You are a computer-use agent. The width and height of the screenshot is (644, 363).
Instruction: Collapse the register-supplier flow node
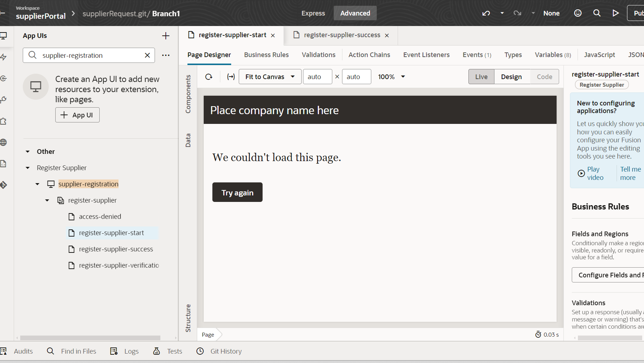[x=47, y=200]
